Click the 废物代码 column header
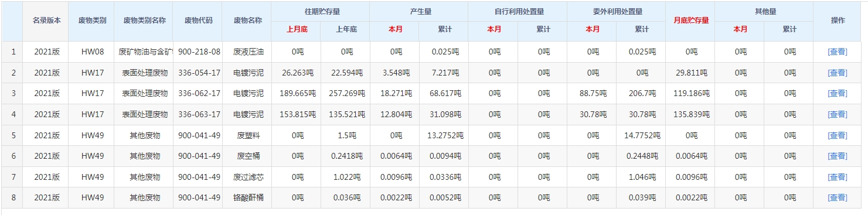The image size is (868, 215). 199,20
